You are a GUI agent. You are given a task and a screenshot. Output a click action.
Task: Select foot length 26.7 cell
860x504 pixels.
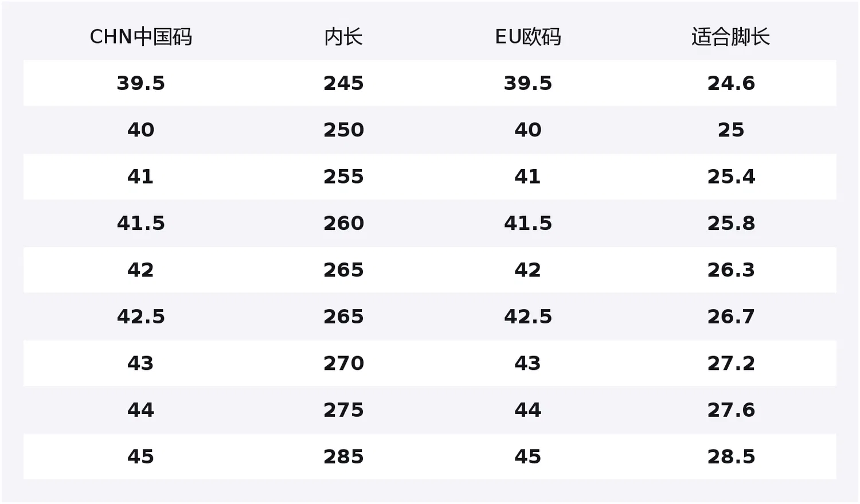point(731,317)
